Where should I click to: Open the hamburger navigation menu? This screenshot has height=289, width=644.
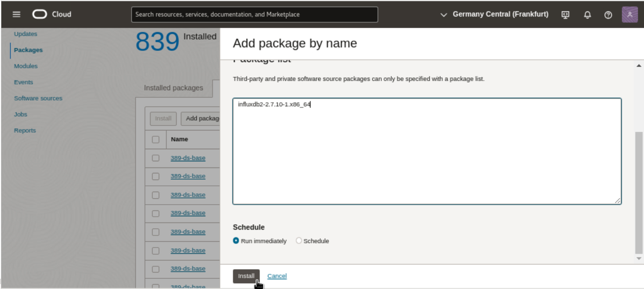point(17,14)
